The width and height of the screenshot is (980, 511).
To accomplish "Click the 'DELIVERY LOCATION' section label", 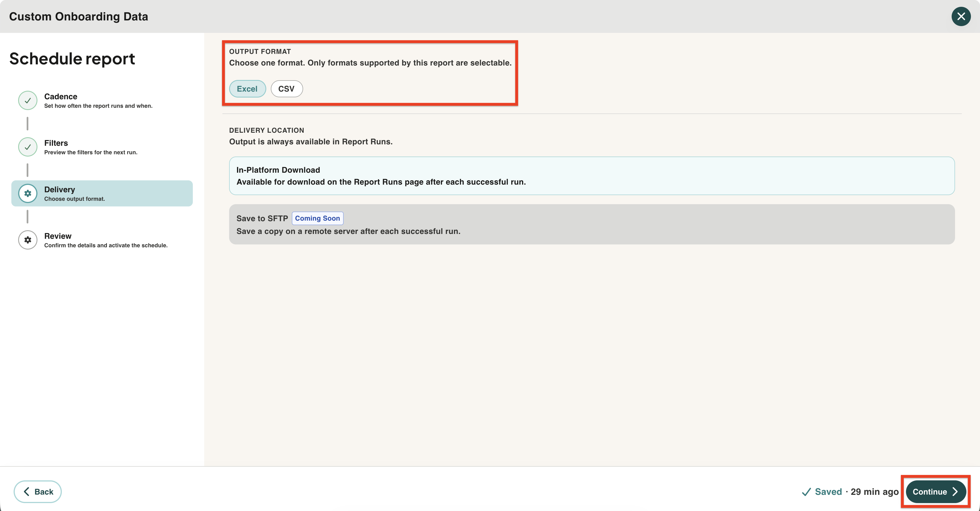I will click(266, 130).
